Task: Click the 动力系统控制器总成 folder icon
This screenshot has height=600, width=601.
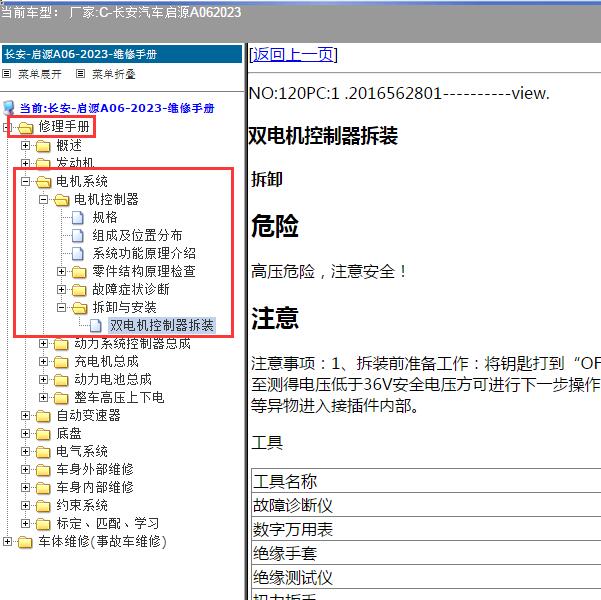Action: point(61,344)
